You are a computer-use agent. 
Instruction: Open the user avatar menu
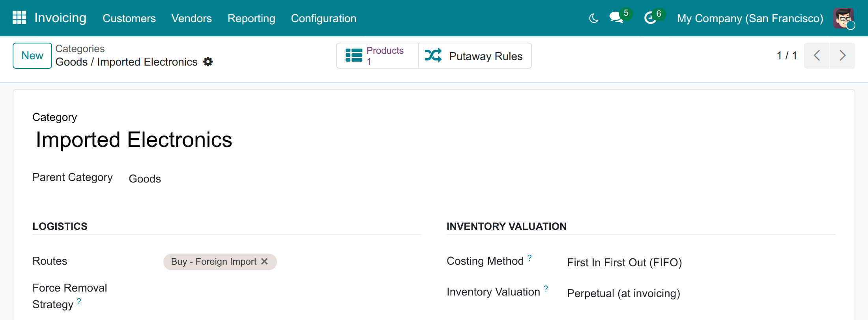844,18
